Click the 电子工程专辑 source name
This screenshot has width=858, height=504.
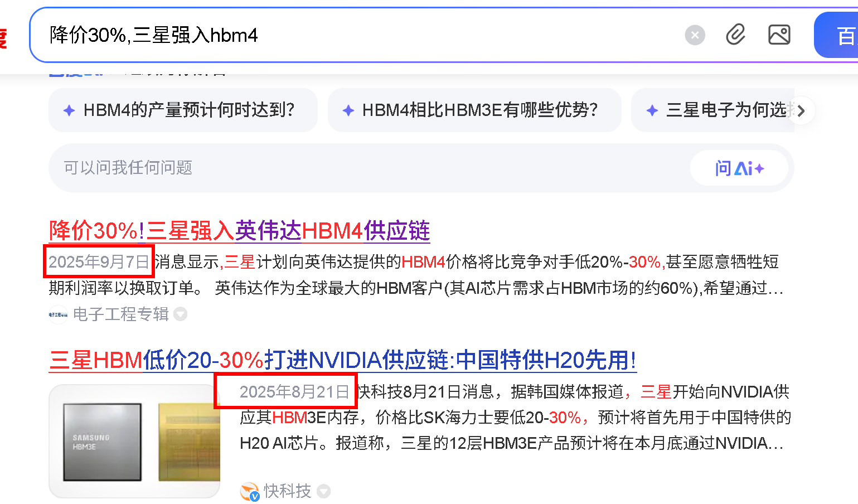tap(121, 314)
